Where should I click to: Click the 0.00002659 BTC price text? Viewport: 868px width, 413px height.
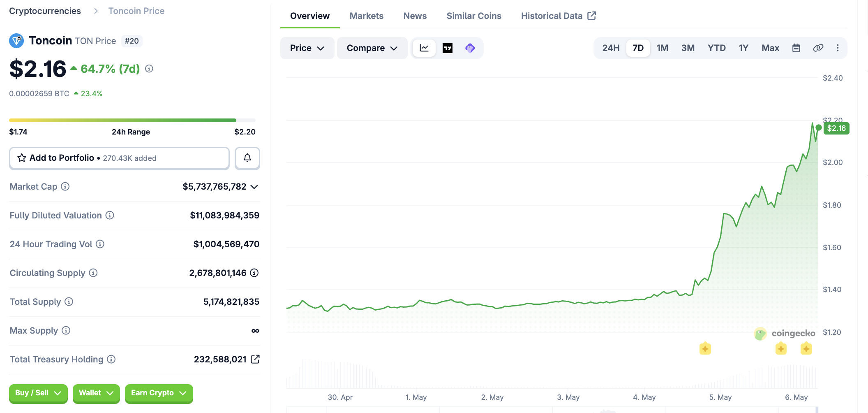[x=39, y=94]
